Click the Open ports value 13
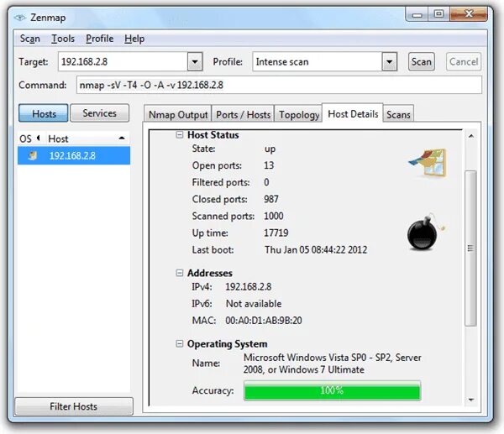 (269, 165)
